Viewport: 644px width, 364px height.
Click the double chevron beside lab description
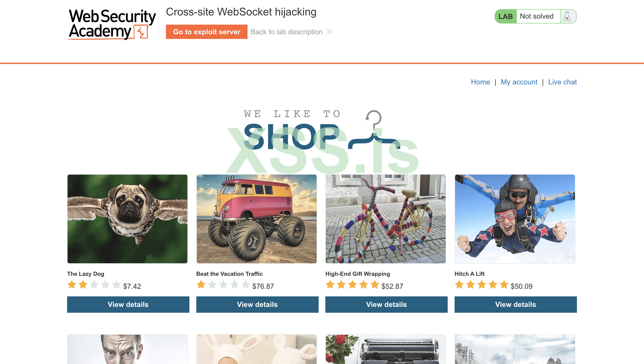pos(329,32)
